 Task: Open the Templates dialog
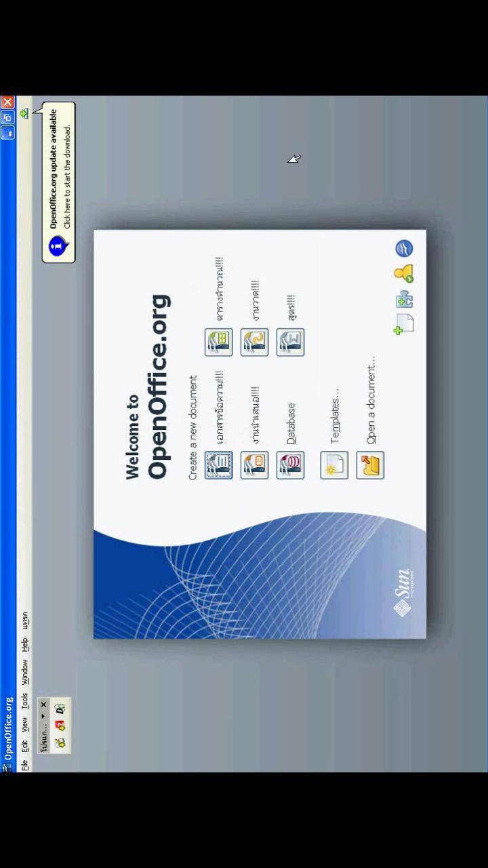334,465
